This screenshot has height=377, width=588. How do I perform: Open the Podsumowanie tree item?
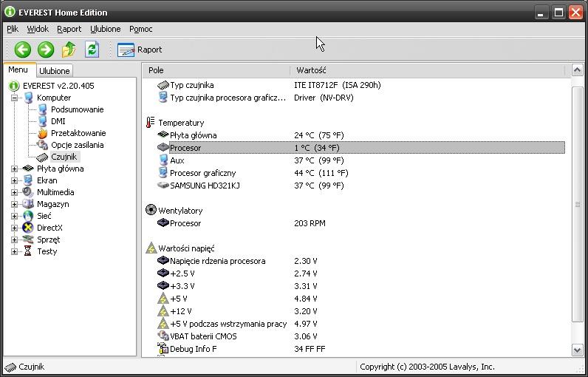coord(78,109)
